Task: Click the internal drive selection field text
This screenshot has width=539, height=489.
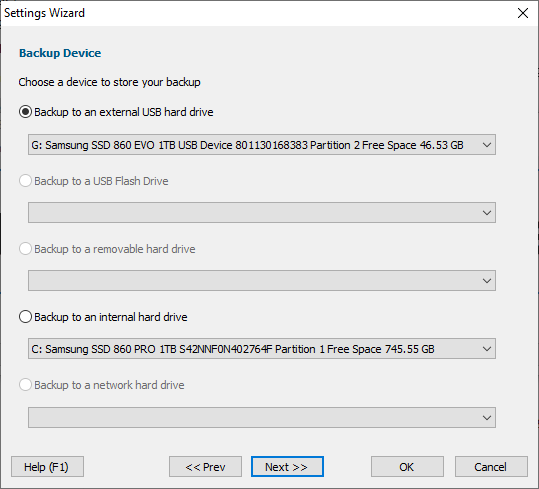Action: click(233, 349)
